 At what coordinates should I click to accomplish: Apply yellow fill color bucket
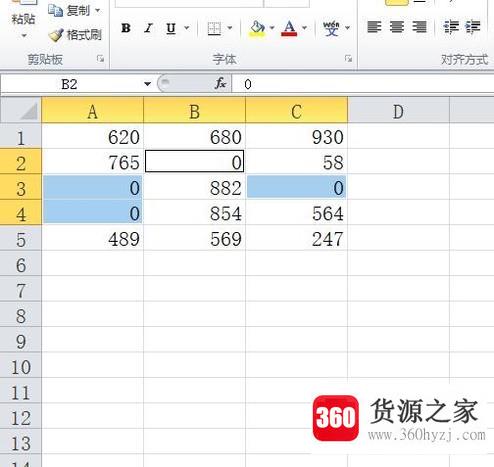(257, 29)
